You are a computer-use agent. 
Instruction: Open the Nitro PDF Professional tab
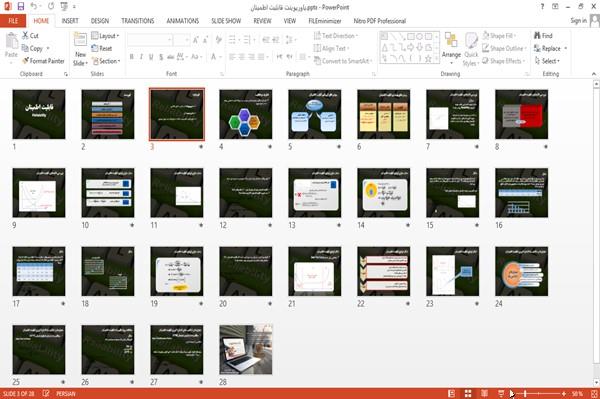coord(380,21)
